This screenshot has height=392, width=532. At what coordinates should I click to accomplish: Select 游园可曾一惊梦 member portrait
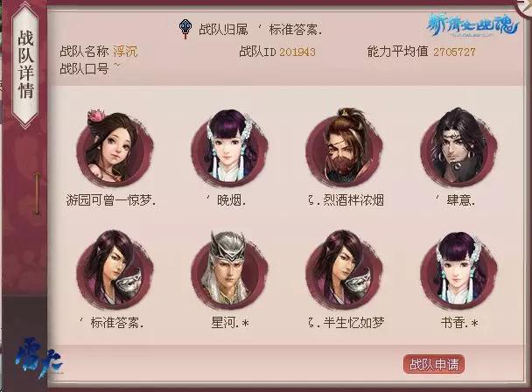point(115,148)
